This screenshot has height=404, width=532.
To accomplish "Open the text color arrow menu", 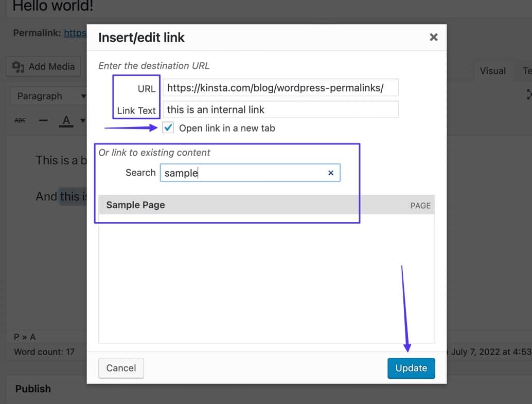I will click(83, 121).
